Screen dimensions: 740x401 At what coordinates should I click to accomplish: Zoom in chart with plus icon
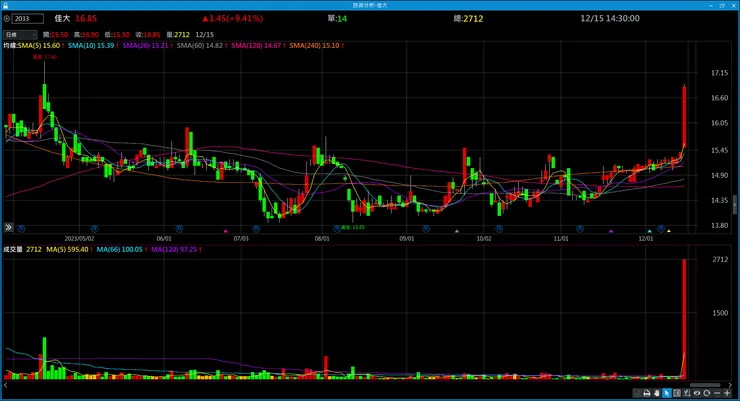(727, 393)
